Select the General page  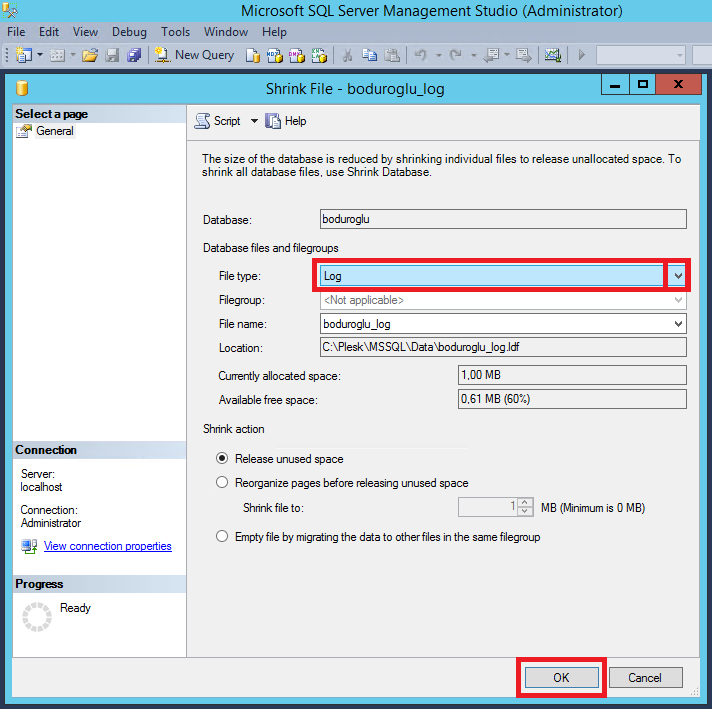pyautogui.click(x=54, y=131)
